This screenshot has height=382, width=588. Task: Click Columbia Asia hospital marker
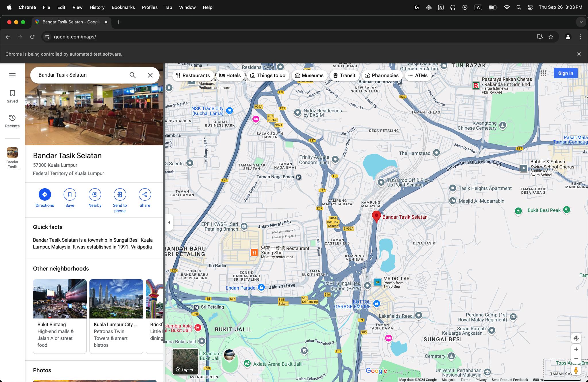(198, 327)
